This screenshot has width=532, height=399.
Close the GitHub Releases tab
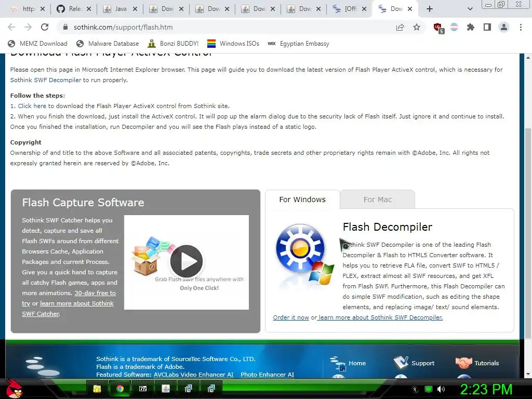88,9
